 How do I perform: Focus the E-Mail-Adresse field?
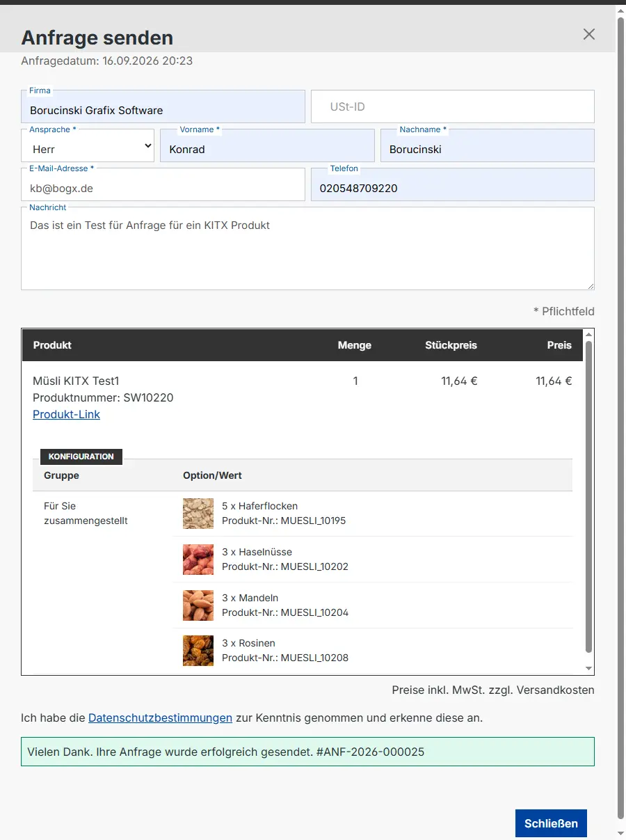coord(163,184)
